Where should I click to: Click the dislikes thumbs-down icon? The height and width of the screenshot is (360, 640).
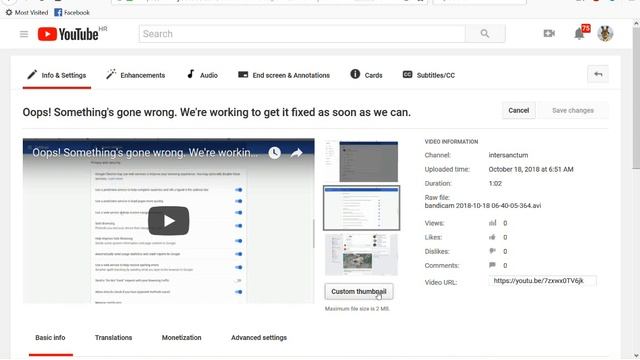coord(493,251)
